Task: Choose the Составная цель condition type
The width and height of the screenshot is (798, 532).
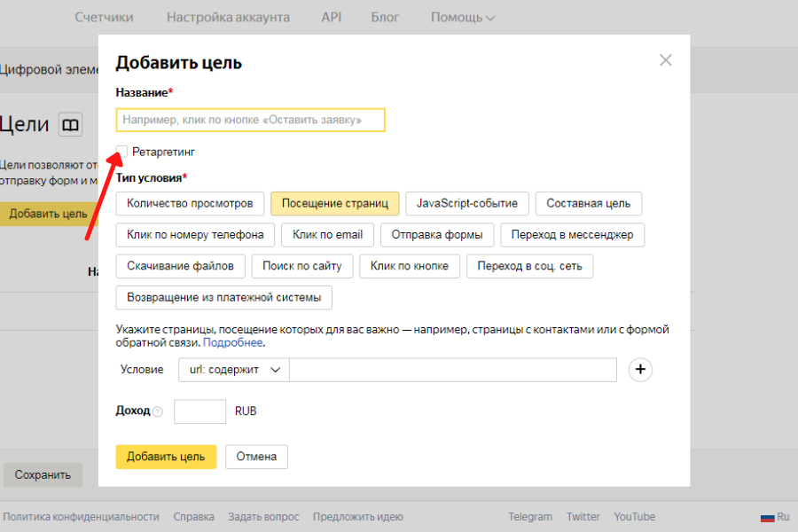Action: [588, 203]
